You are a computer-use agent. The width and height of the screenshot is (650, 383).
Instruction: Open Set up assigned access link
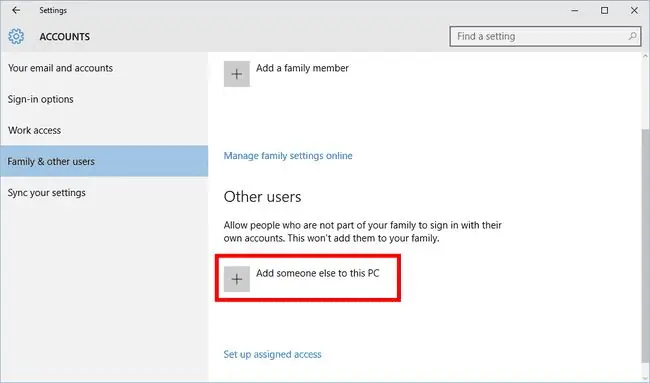click(x=272, y=354)
